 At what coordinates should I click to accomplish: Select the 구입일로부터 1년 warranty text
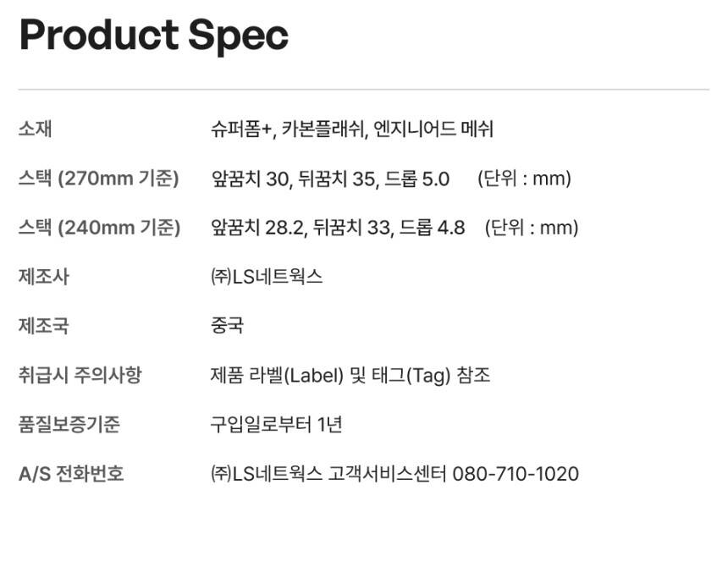[x=277, y=424]
